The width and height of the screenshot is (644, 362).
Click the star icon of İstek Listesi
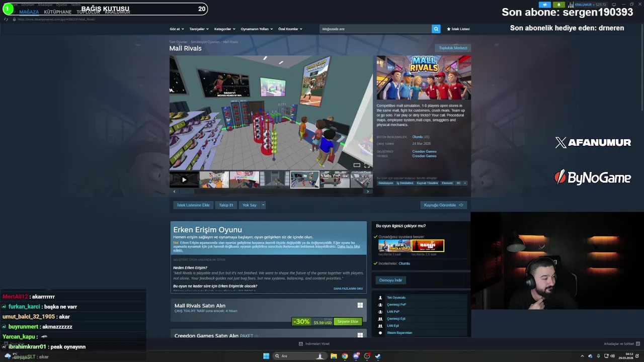[x=449, y=29]
